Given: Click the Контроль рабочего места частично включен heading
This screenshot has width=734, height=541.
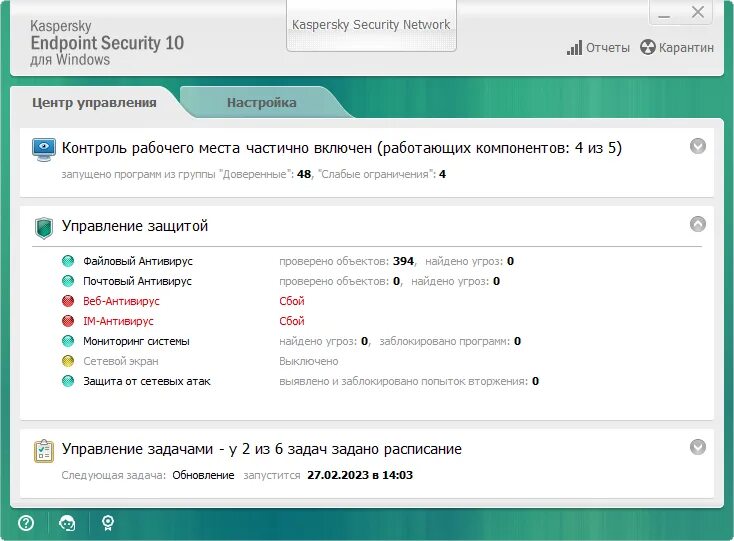Looking at the screenshot, I should (x=342, y=148).
